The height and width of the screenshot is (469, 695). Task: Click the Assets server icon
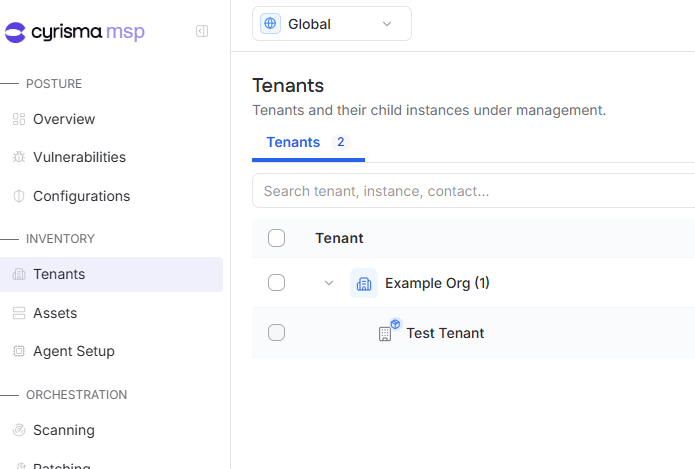(19, 313)
